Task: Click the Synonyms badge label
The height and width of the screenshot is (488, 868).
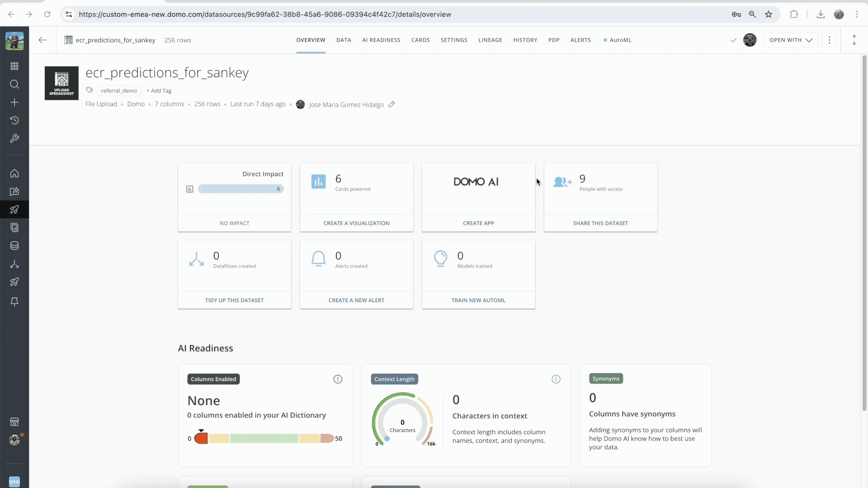Action: 606,379
